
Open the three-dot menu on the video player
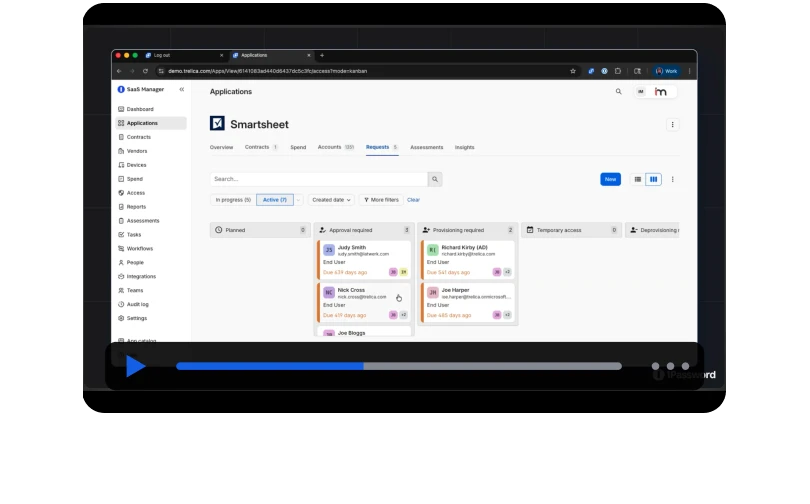pos(670,366)
